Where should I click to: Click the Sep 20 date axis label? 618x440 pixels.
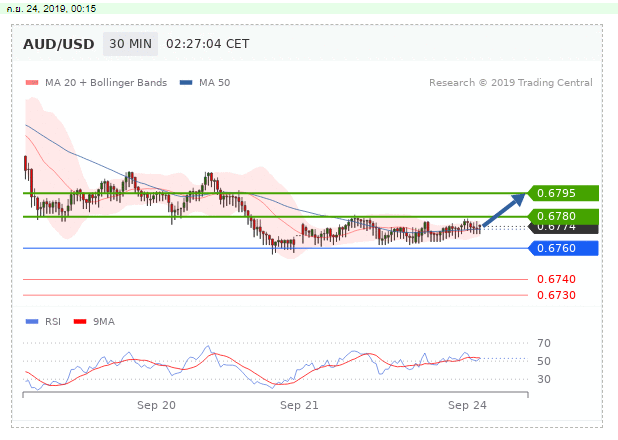click(156, 405)
